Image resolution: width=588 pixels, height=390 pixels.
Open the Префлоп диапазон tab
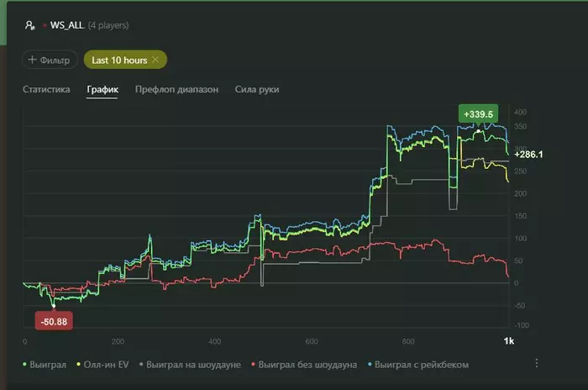pos(176,89)
